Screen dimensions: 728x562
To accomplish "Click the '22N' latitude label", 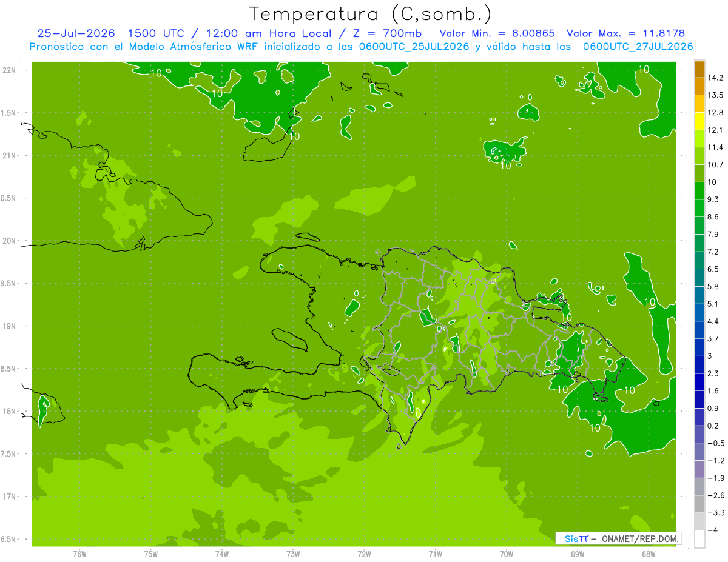I will (x=10, y=70).
